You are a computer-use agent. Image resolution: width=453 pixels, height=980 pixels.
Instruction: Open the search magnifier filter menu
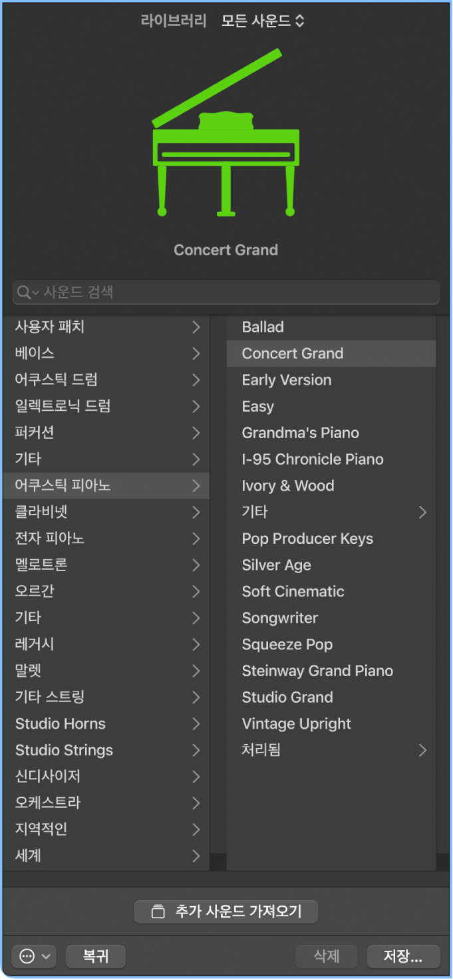point(28,293)
